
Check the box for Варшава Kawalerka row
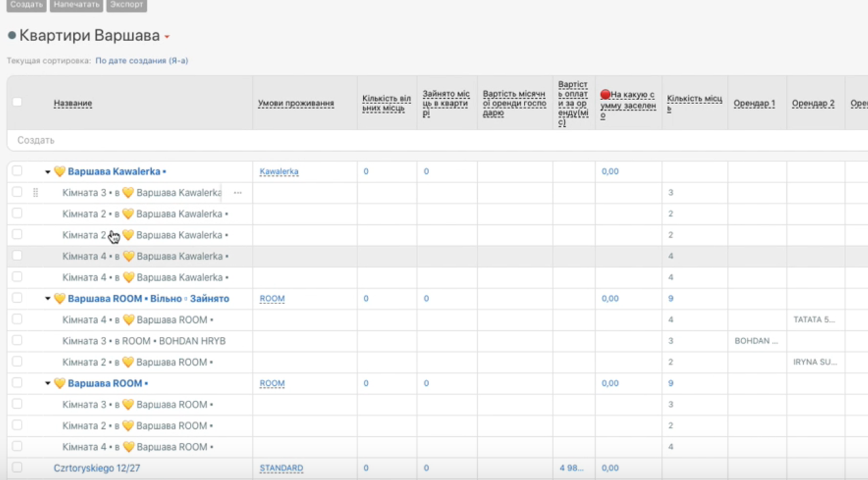[18, 171]
